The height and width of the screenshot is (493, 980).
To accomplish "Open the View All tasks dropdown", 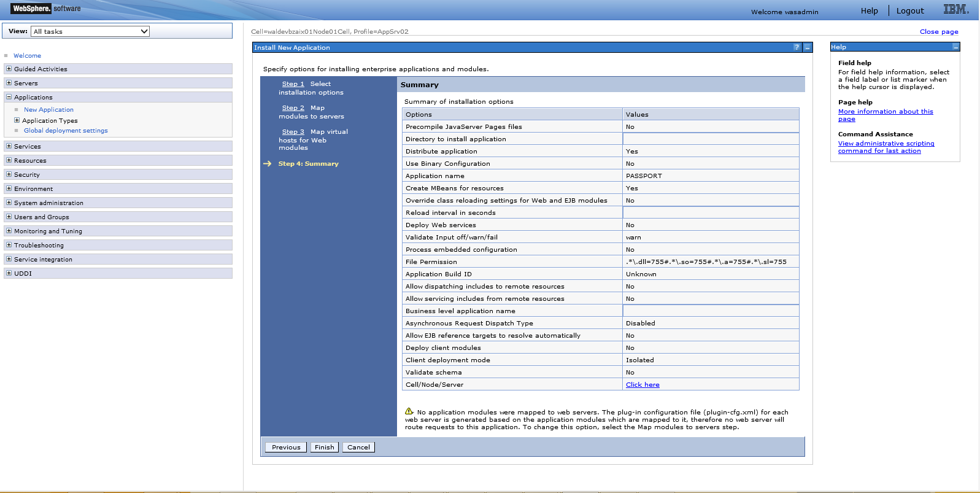I will tap(90, 31).
